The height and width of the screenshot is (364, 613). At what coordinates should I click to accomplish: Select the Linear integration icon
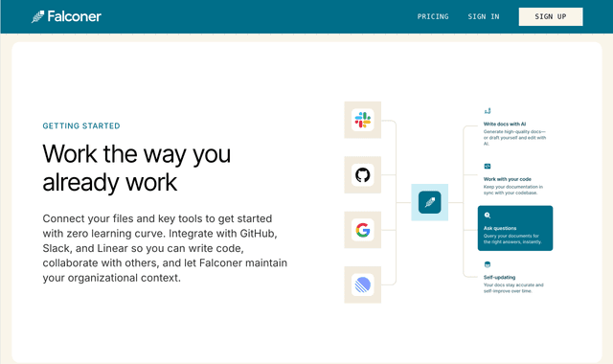362,284
